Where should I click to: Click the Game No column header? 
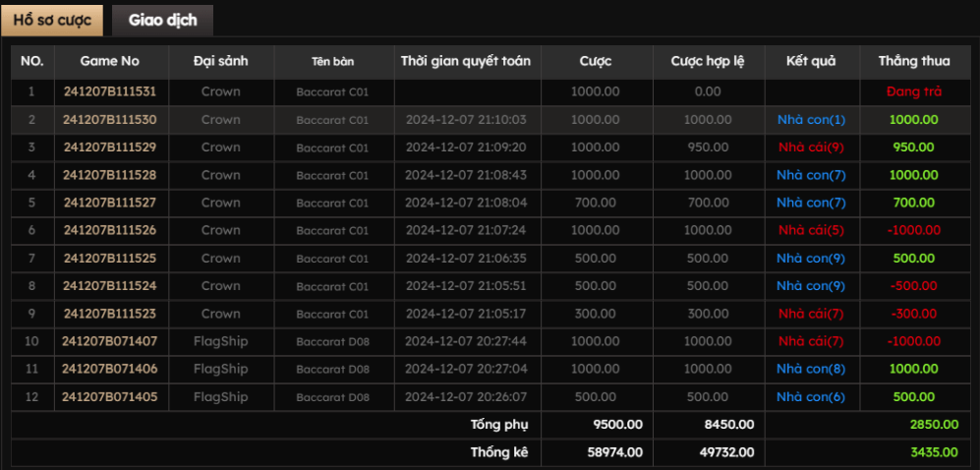tap(109, 61)
